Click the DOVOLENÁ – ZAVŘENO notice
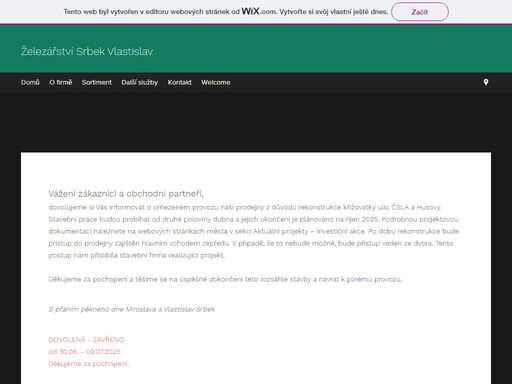The width and height of the screenshot is (512, 384). pos(86,340)
